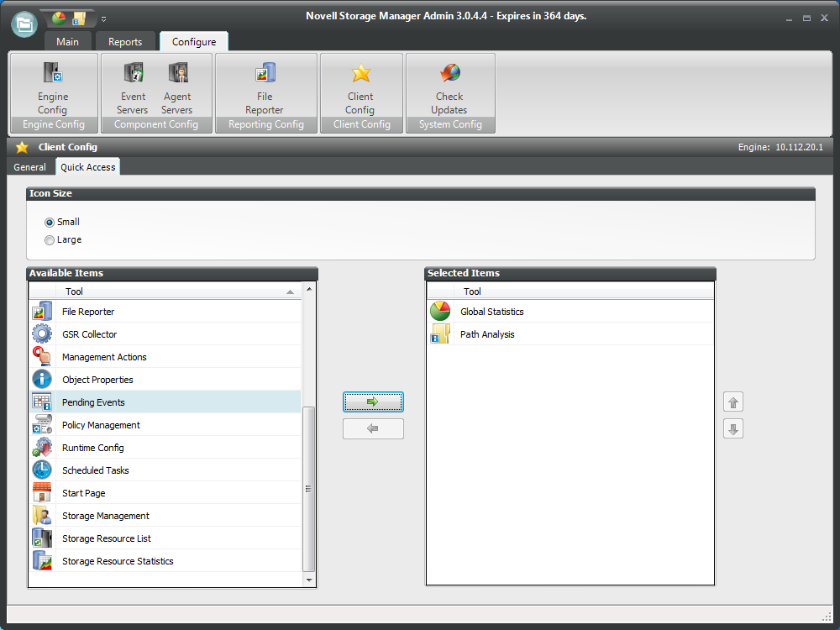Select 'Scheduled Tasks' row text
840x630 pixels.
[x=96, y=470]
